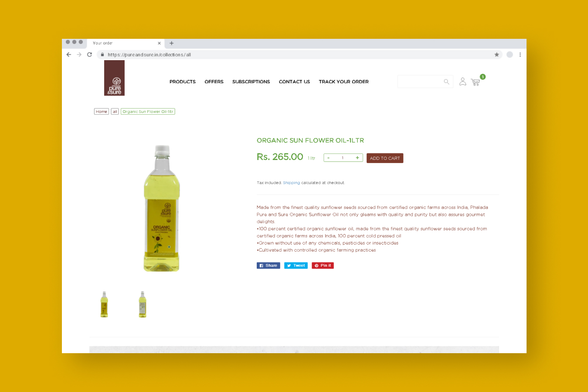Reload the page using browser refresh icon
Image resolution: width=588 pixels, height=392 pixels.
pyautogui.click(x=89, y=55)
